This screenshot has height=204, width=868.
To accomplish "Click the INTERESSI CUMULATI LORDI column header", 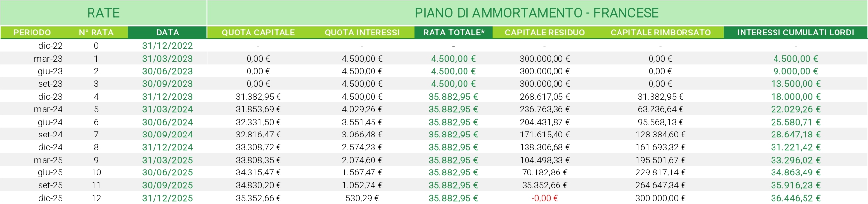I will click(795, 33).
